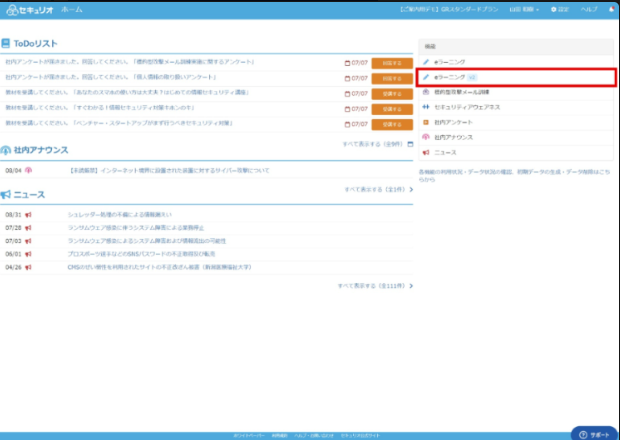Viewport: 620px width, 440px height.
Task: Click the GRスタンダードプラン plan label
Action: pos(449,9)
